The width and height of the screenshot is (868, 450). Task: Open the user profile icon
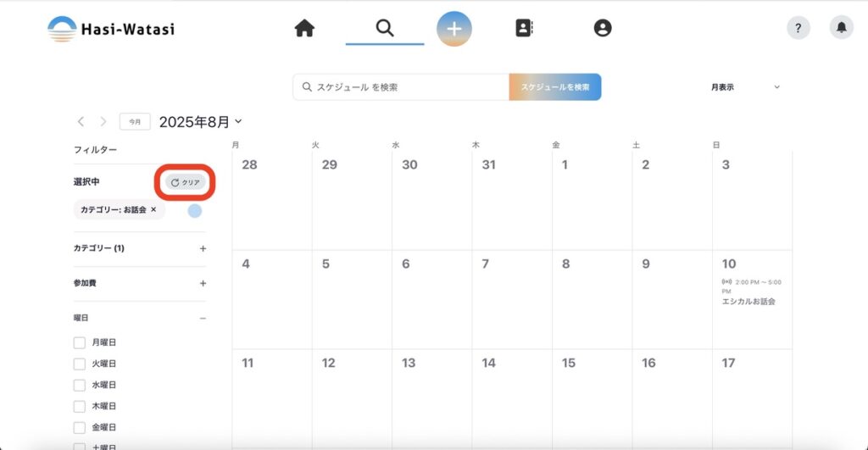click(603, 28)
